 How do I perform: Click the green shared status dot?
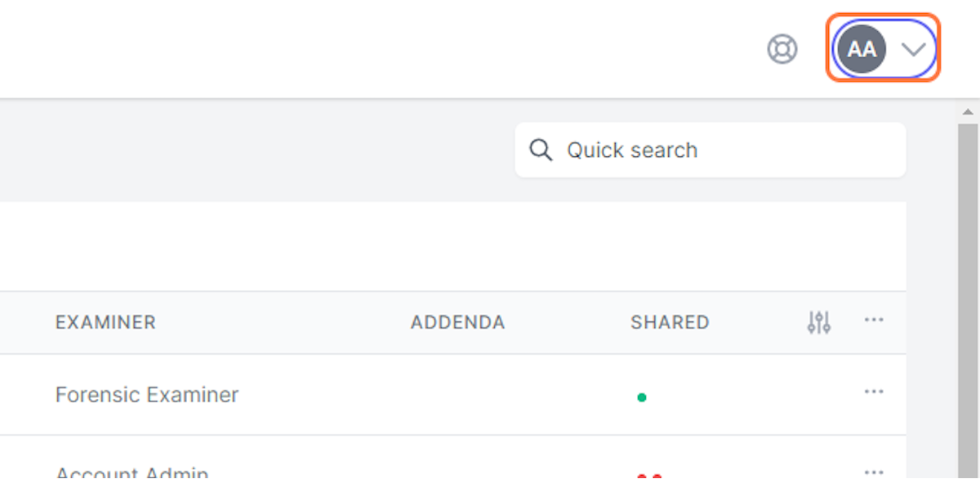[x=642, y=397]
